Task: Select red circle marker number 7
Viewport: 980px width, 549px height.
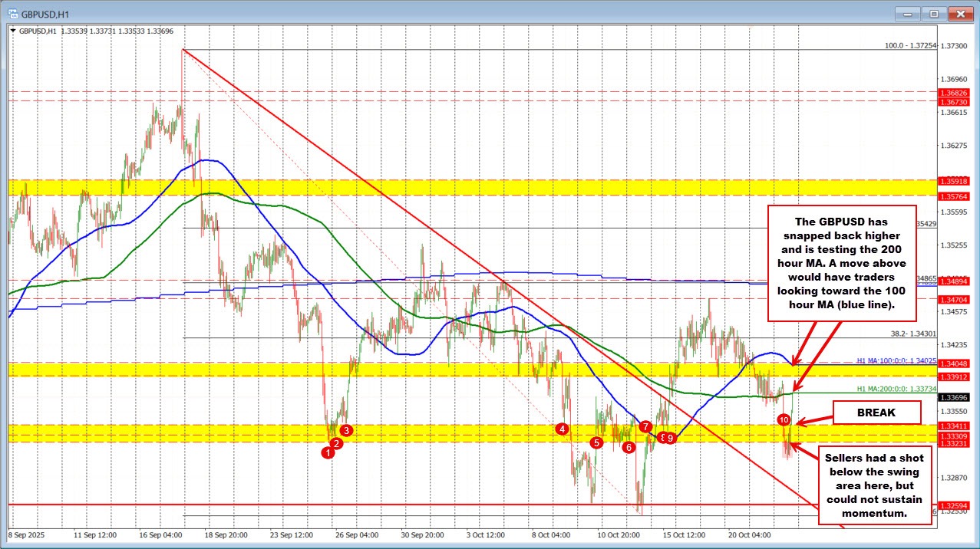Action: click(646, 426)
